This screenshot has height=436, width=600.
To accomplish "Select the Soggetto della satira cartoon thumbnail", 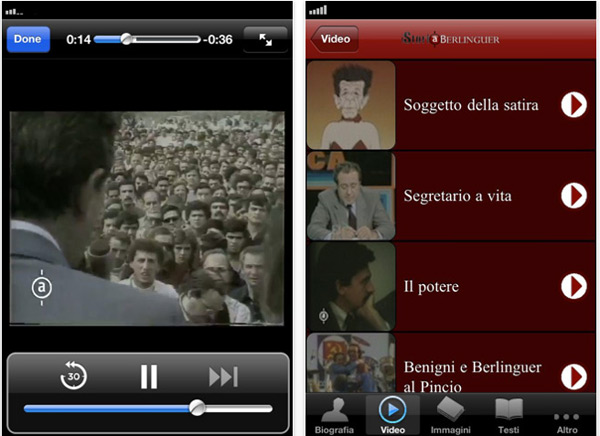I will (350, 105).
